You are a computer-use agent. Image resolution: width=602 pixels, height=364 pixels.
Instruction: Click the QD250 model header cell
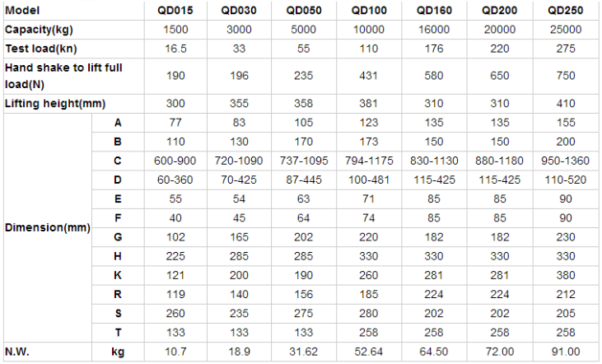[565, 11]
